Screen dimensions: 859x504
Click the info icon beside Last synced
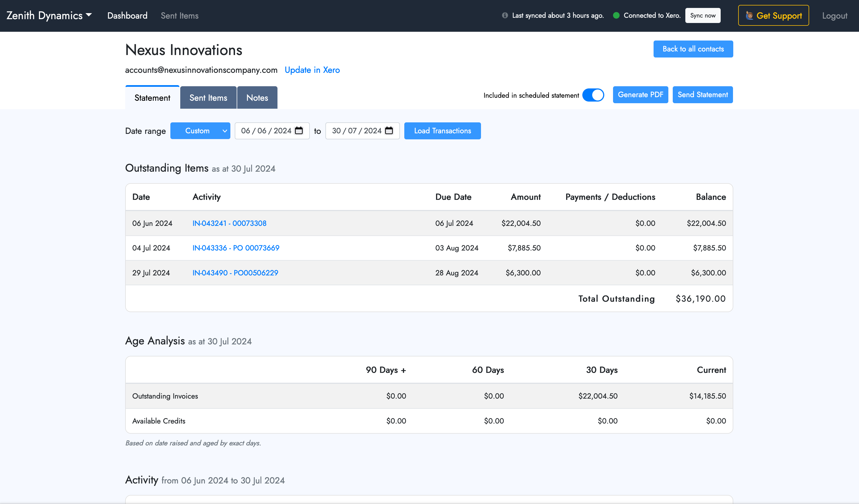505,15
